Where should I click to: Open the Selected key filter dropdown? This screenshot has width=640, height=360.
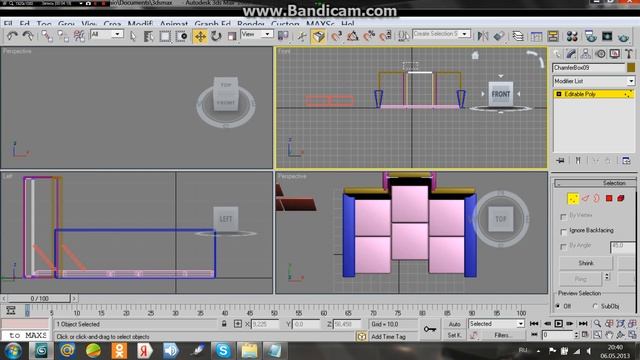pyautogui.click(x=496, y=324)
